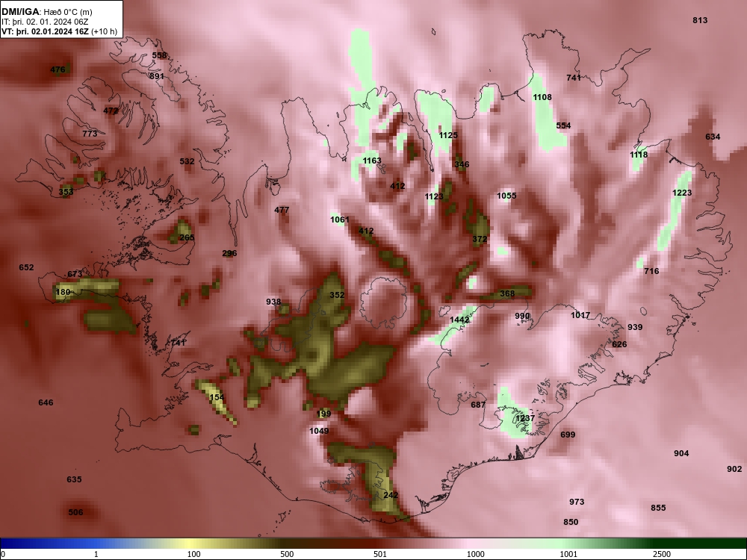Click the 346 height label
Screen dimensions: 747x560
(x=462, y=164)
